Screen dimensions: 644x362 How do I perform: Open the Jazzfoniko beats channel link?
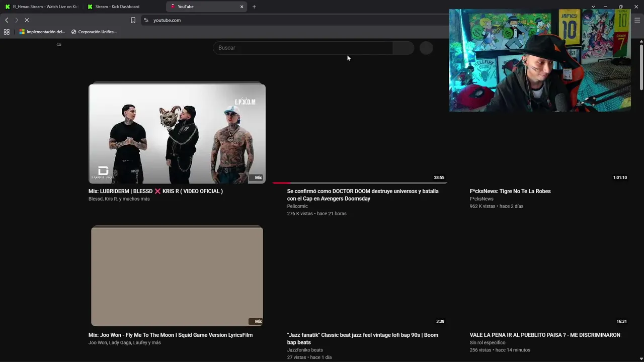click(305, 350)
